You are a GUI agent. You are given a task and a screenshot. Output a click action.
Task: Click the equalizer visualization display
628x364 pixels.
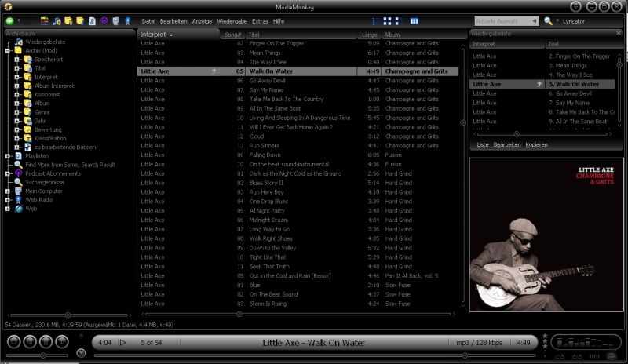[586, 342]
